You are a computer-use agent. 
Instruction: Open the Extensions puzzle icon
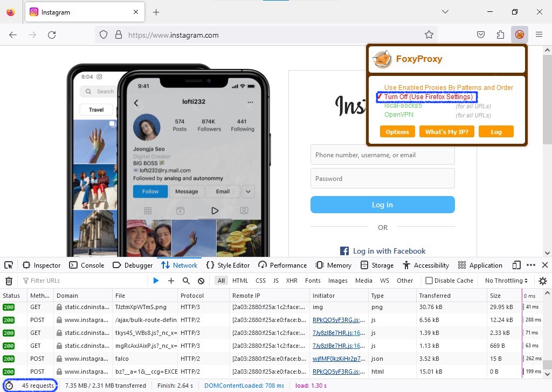tap(500, 34)
